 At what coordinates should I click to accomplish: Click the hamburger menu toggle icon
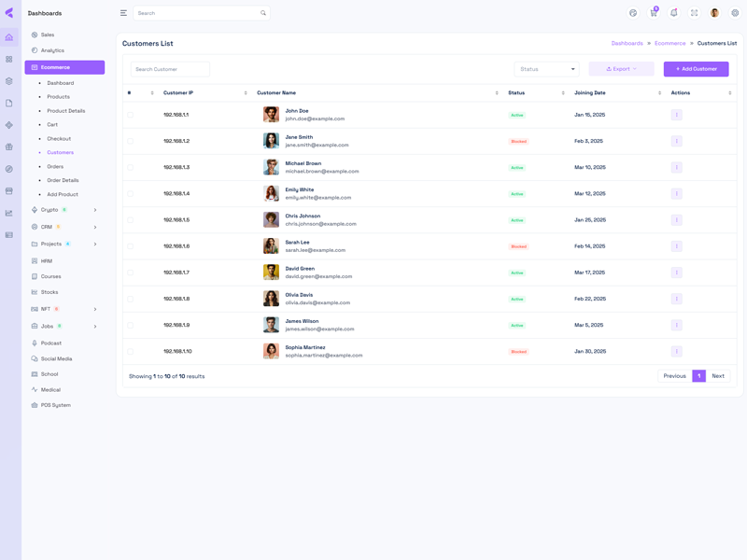click(x=123, y=13)
